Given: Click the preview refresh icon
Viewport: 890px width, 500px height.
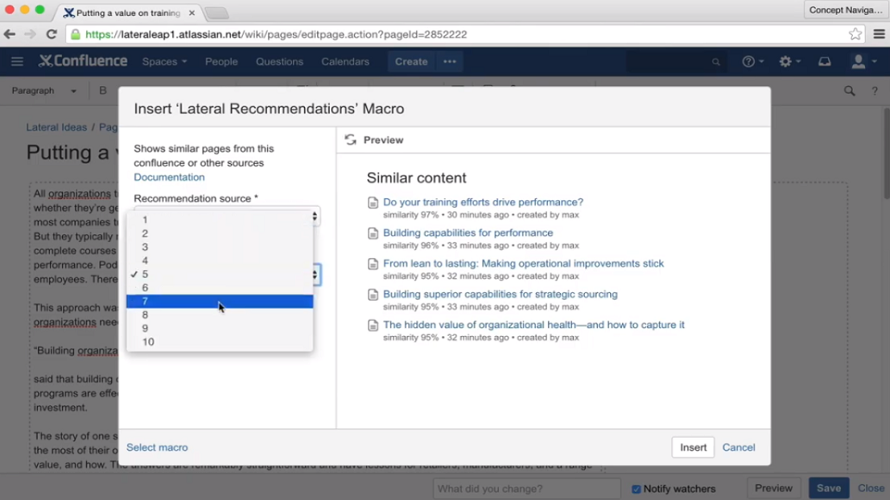Looking at the screenshot, I should 350,140.
